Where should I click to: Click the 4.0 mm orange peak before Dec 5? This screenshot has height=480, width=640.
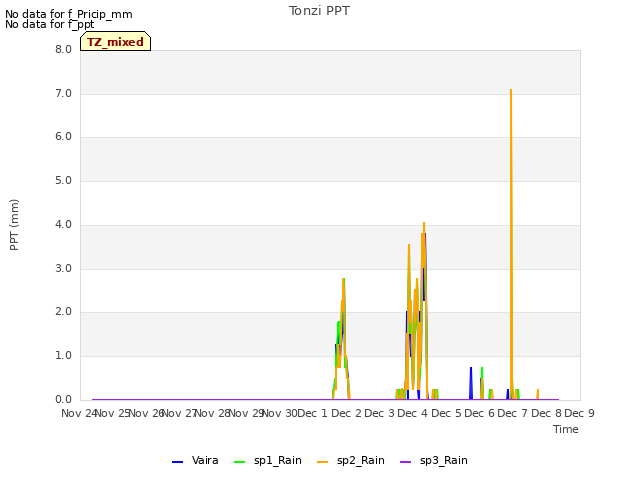[424, 223]
